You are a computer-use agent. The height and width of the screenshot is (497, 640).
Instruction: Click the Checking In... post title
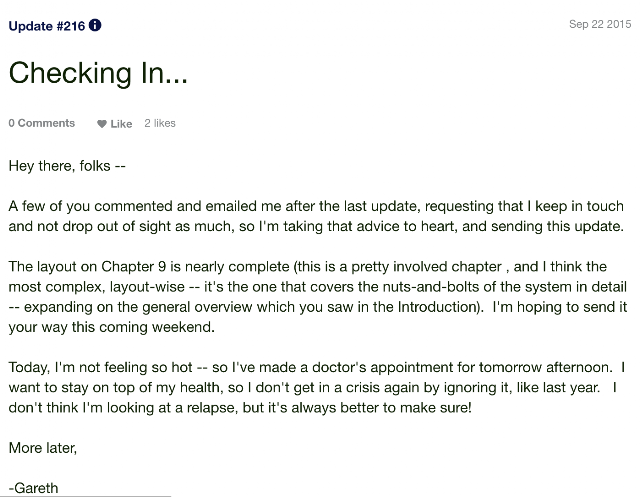(98, 73)
